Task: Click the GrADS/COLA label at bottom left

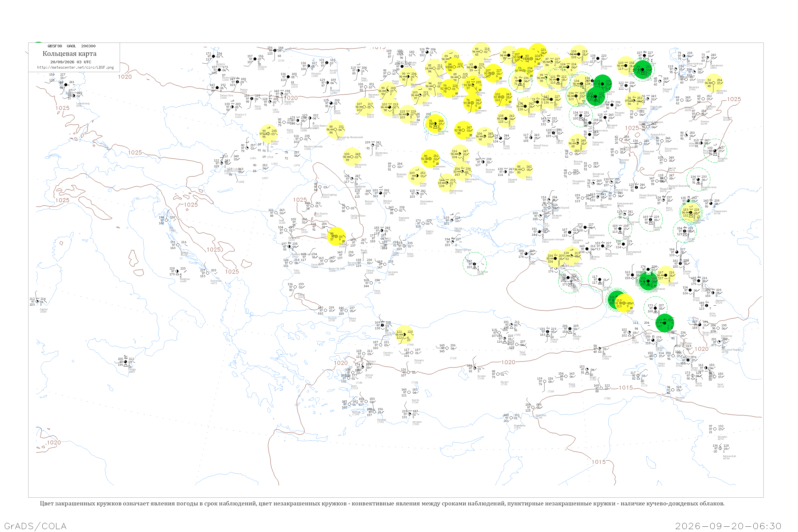Action: (x=35, y=526)
